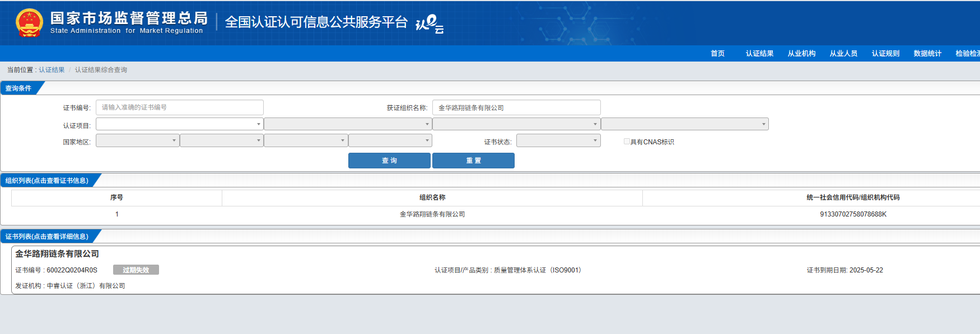
Task: Expand the second 国家地区 dropdown
Action: (x=222, y=140)
